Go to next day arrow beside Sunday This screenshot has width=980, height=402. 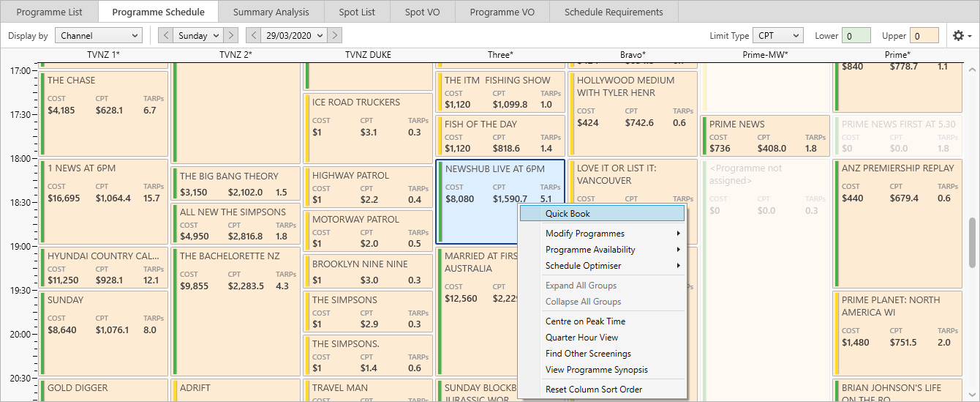[x=230, y=35]
